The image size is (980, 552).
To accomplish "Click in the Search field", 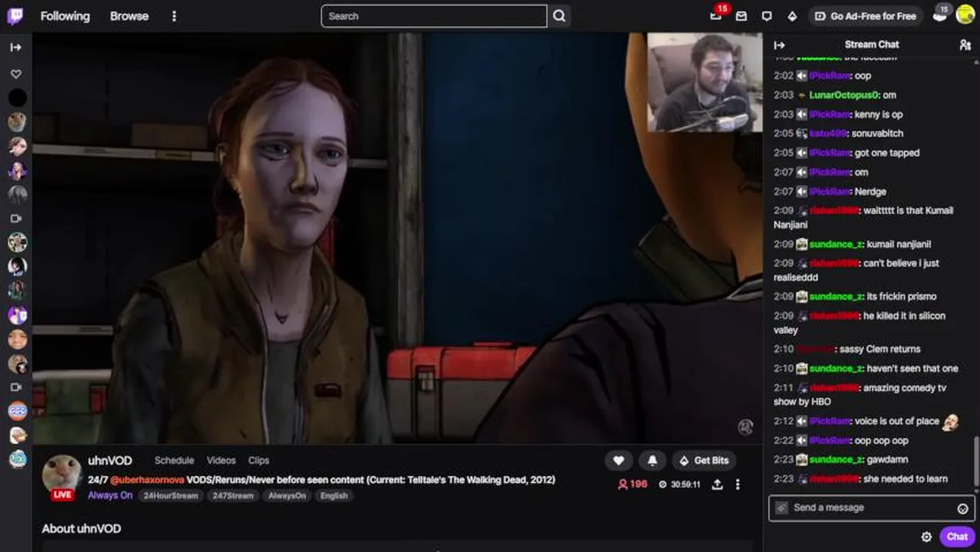I will point(434,16).
